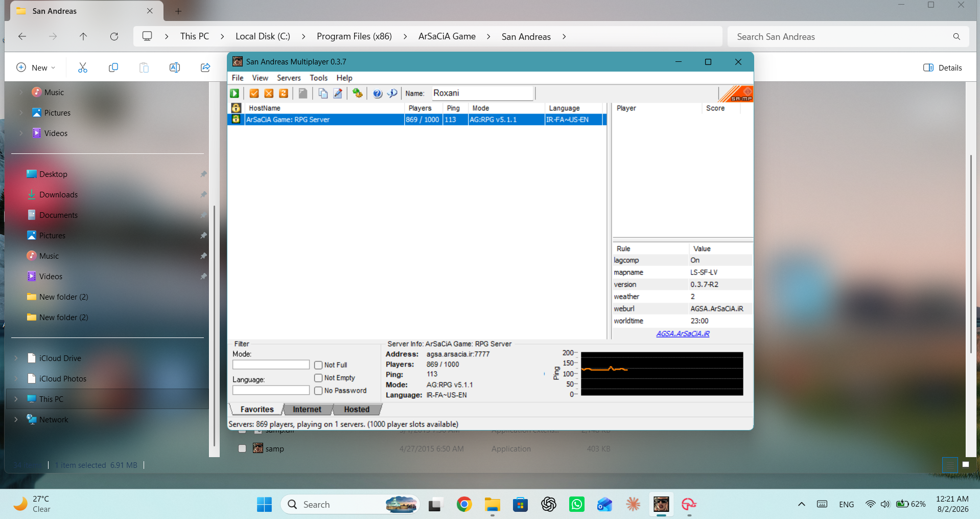980x519 pixels.
Task: Open the AGSA.ArSaCiA.iR link
Action: tap(683, 333)
